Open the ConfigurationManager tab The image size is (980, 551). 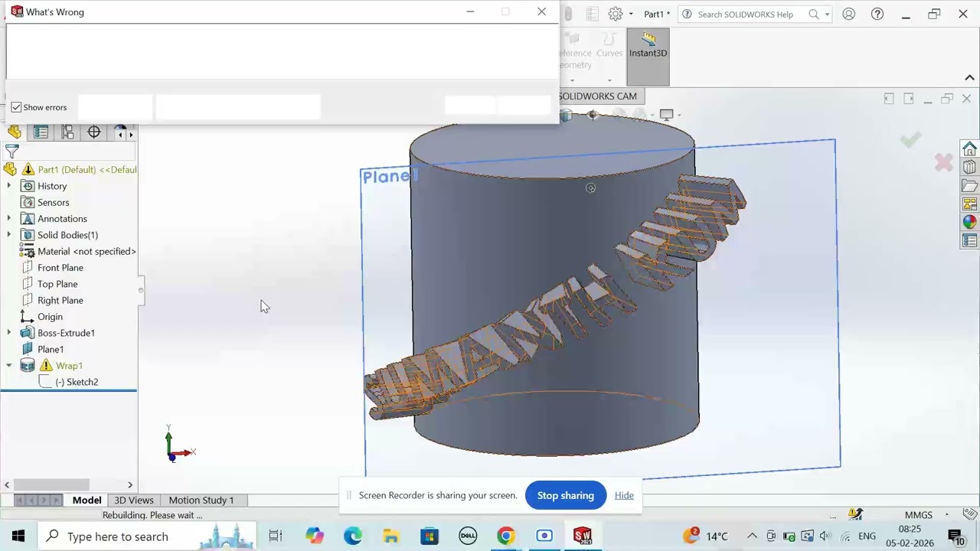coord(67,132)
